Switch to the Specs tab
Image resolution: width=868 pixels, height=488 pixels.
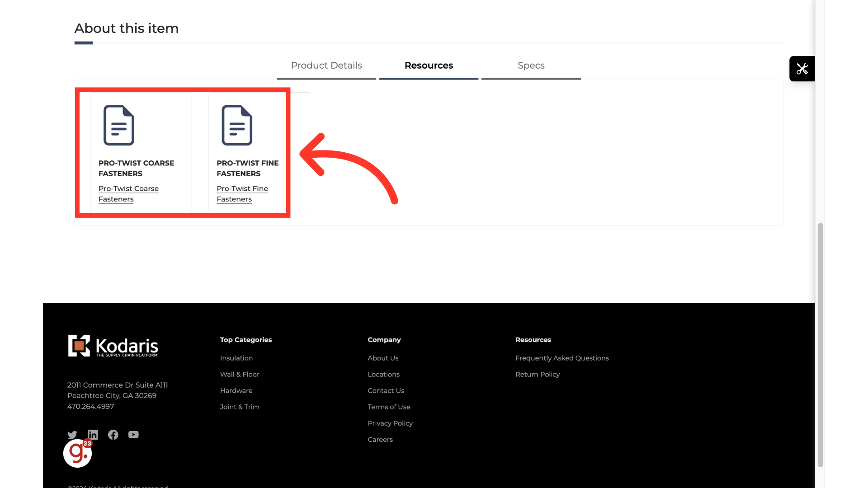pos(531,66)
